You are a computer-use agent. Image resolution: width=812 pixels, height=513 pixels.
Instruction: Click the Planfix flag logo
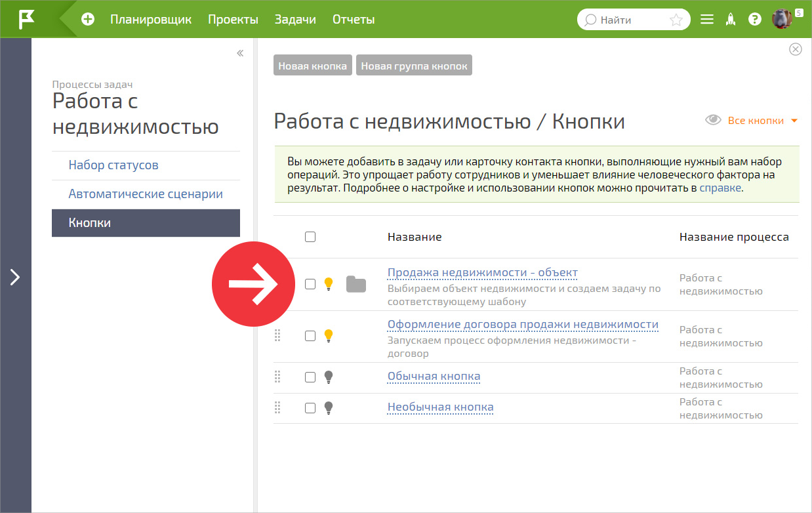coord(27,19)
